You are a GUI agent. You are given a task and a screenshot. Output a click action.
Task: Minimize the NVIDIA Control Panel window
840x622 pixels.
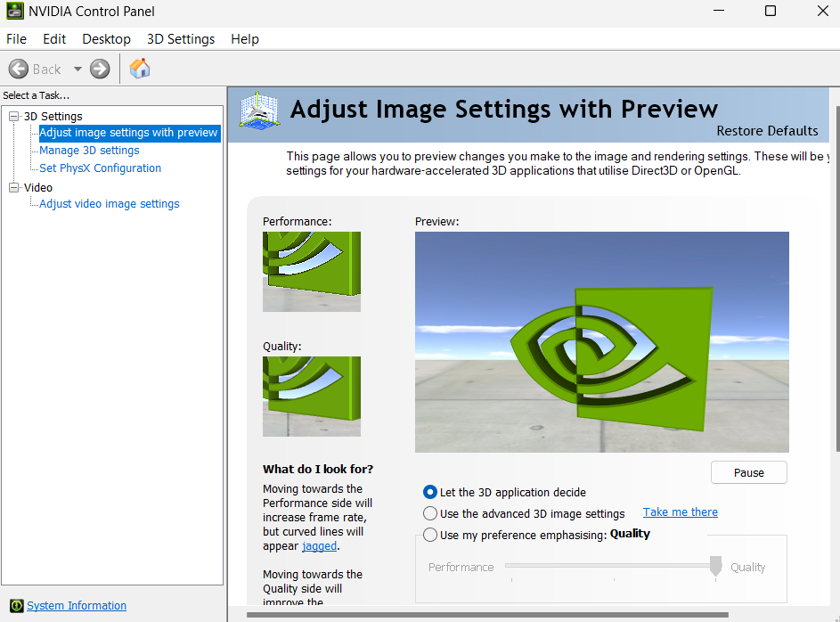(719, 11)
